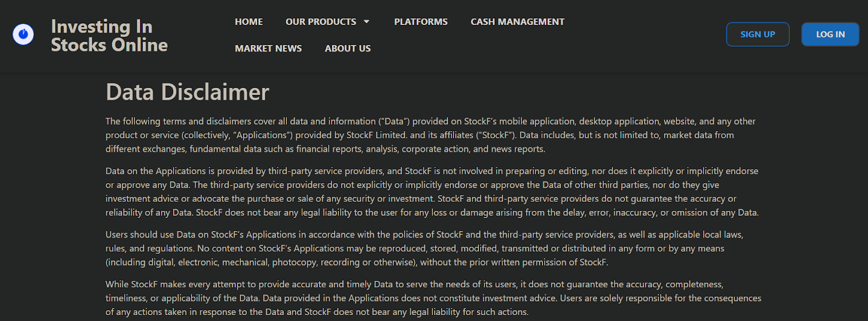Click the Data Disclaimer heading
Viewport: 868px width, 321px height.
pyautogui.click(x=187, y=92)
